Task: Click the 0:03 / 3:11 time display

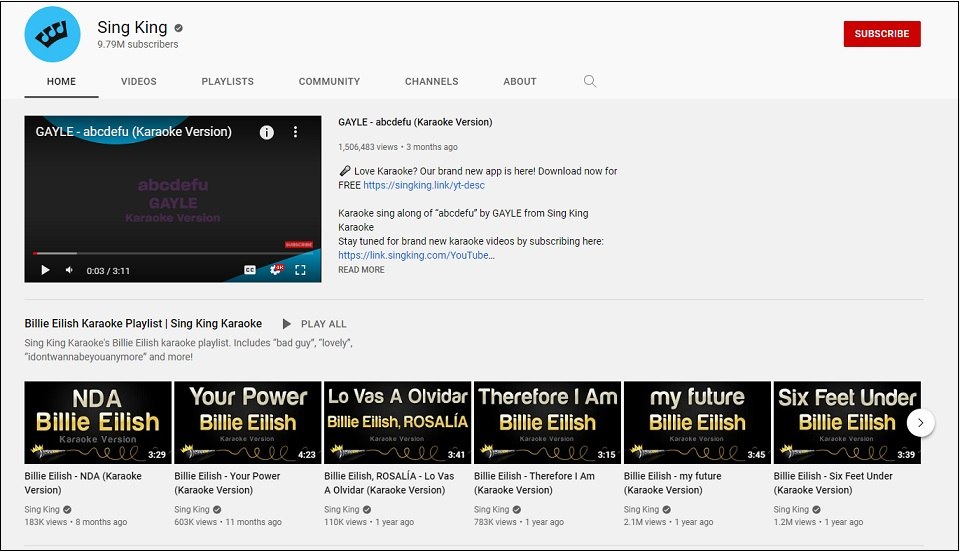Action: pyautogui.click(x=108, y=271)
